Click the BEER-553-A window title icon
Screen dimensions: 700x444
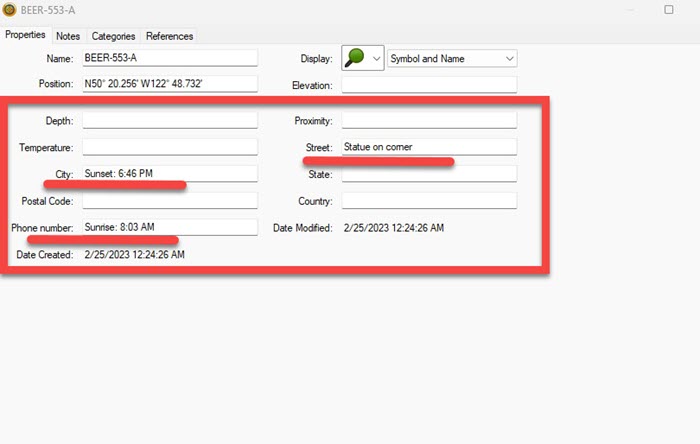click(9, 10)
